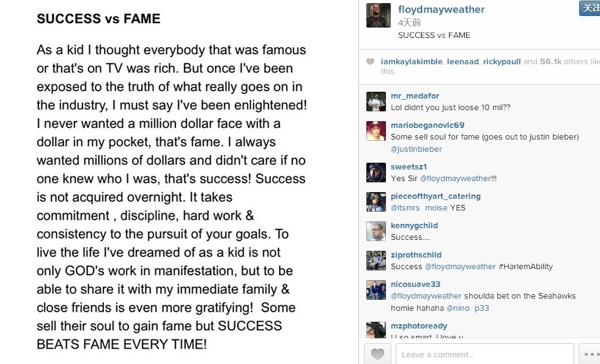Click the #HarlemAbility hashtag
The image size is (600, 364).
pos(526,266)
